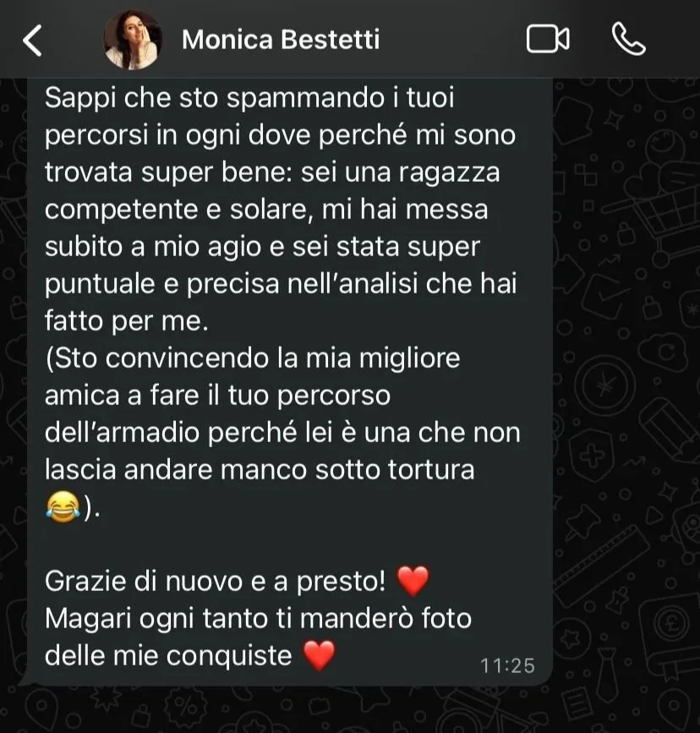Click the line 'puntuale e precisa nell'analisi che hai'
The image size is (700, 733).
click(281, 284)
